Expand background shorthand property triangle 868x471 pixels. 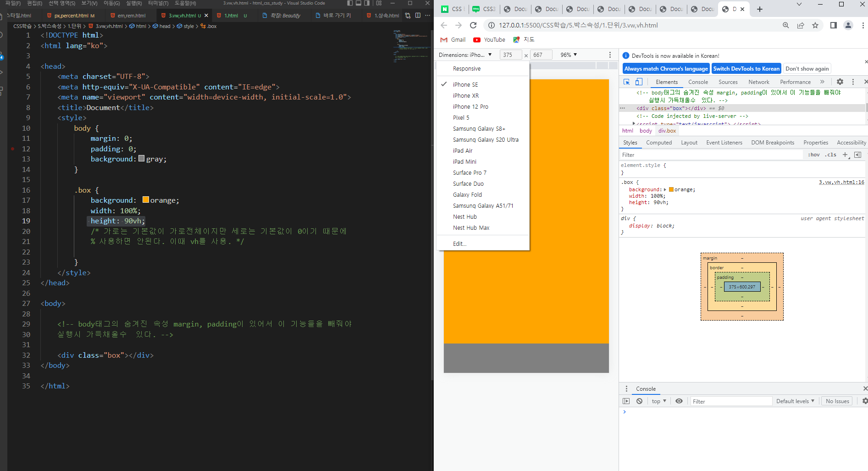pyautogui.click(x=665, y=189)
